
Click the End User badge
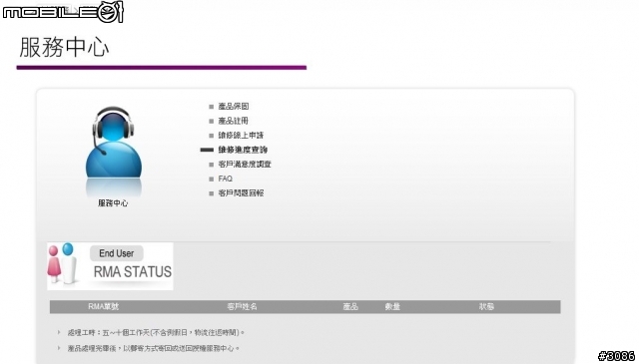point(117,253)
